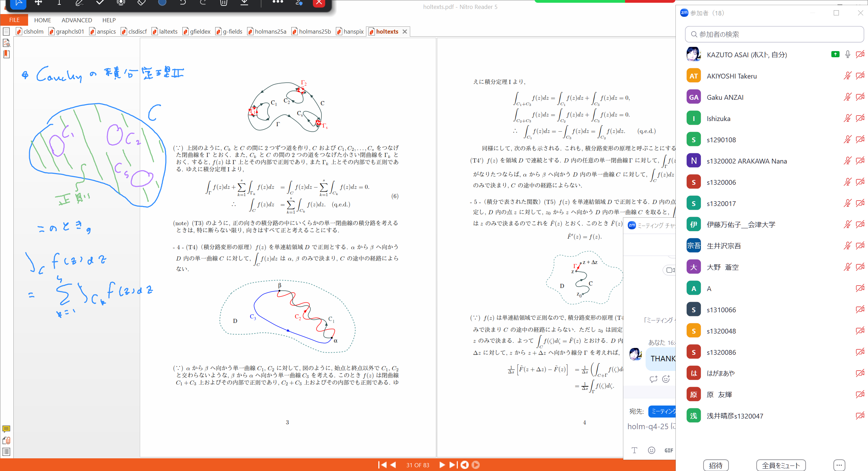The image size is (868, 471).
Task: Toggle microphone for KAZUTO ASAI
Action: tap(847, 55)
